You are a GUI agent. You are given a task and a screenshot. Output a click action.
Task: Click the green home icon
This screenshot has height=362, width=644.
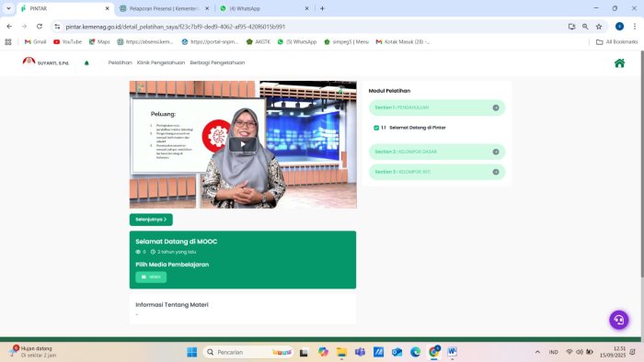(619, 62)
